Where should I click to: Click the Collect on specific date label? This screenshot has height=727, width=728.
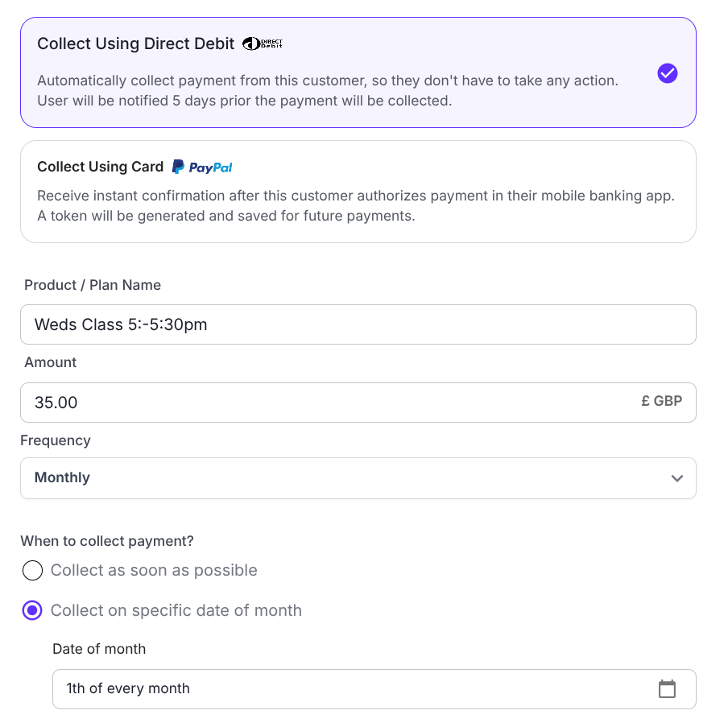click(176, 611)
